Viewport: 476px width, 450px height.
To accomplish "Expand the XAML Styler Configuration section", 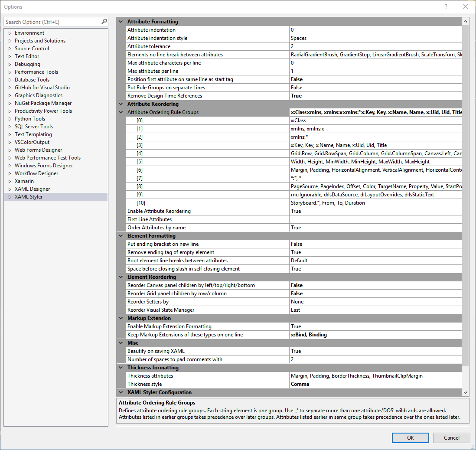I will click(x=121, y=392).
